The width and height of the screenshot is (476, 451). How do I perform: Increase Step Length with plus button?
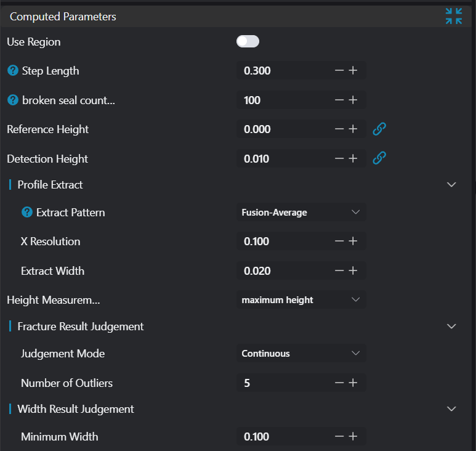353,71
